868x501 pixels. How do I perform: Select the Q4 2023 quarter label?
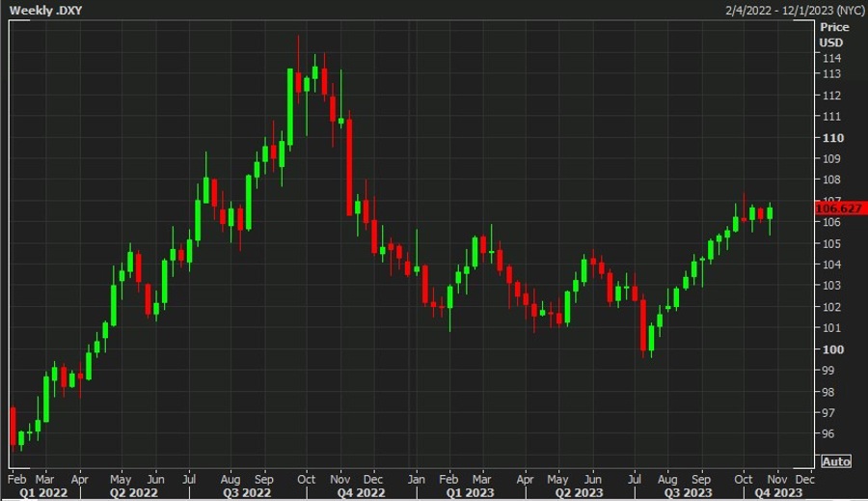(778, 492)
